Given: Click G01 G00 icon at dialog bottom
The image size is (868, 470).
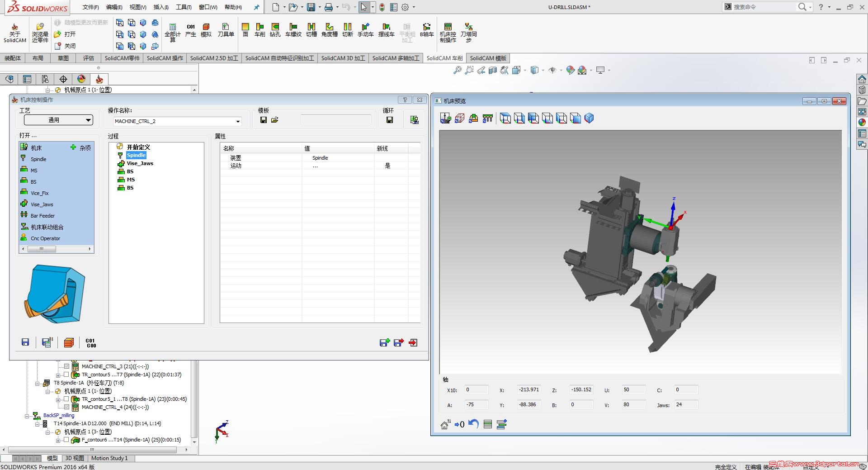Looking at the screenshot, I should 91,343.
